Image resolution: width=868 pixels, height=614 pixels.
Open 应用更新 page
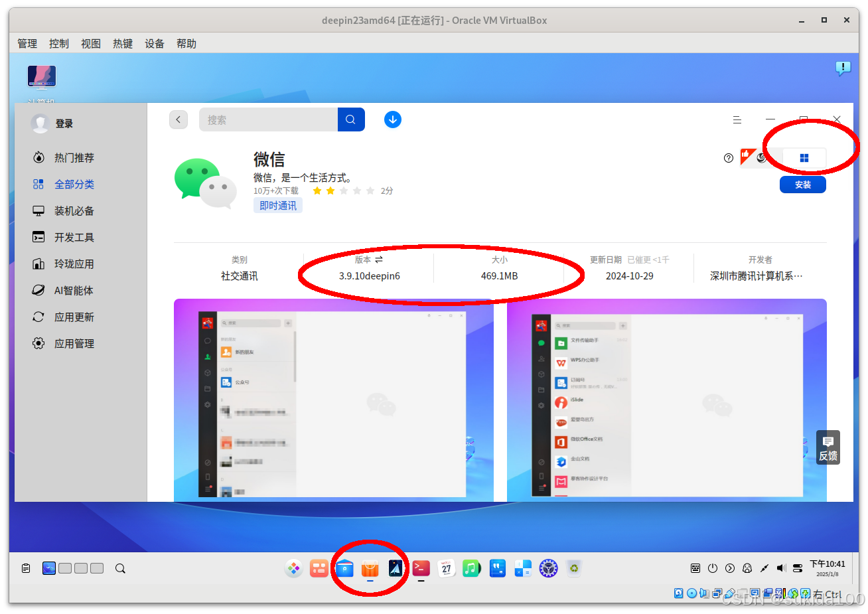(x=64, y=317)
